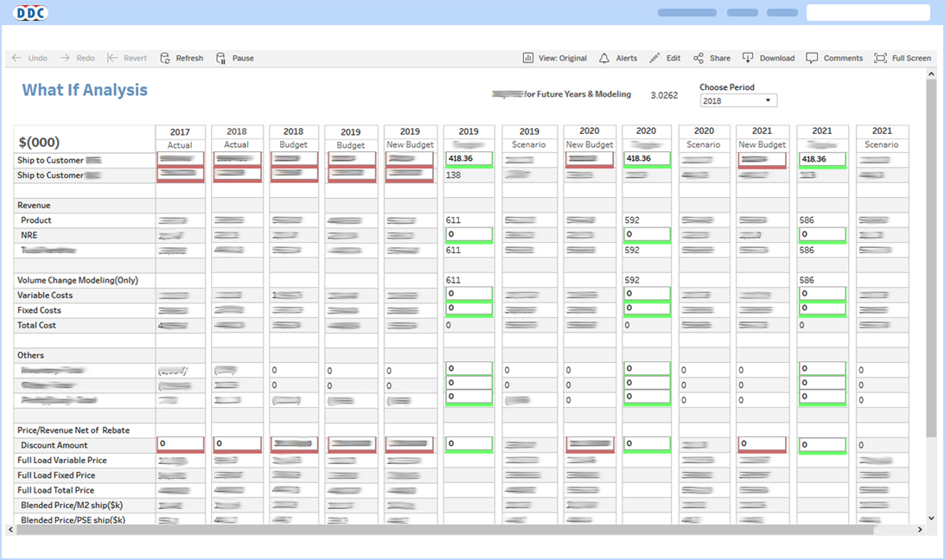Click the search field in top header

tap(867, 13)
